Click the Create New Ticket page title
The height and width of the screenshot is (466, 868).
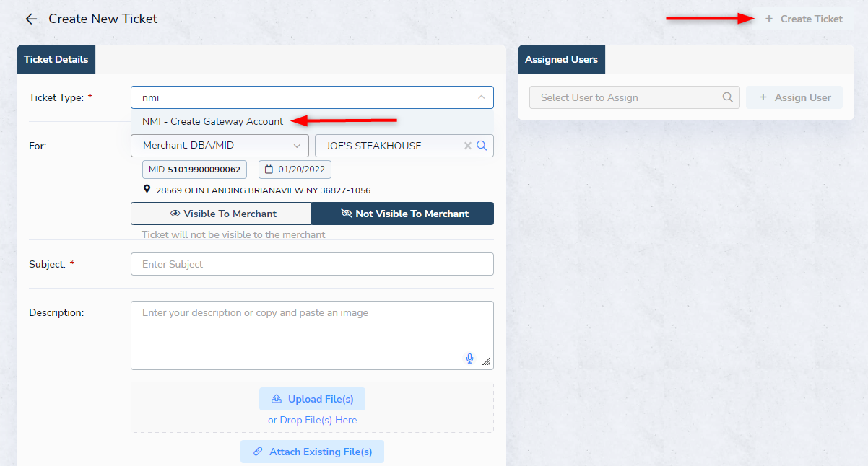[x=103, y=19]
